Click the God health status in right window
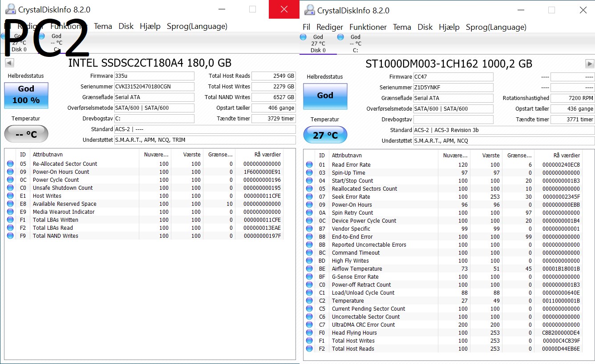 [325, 96]
